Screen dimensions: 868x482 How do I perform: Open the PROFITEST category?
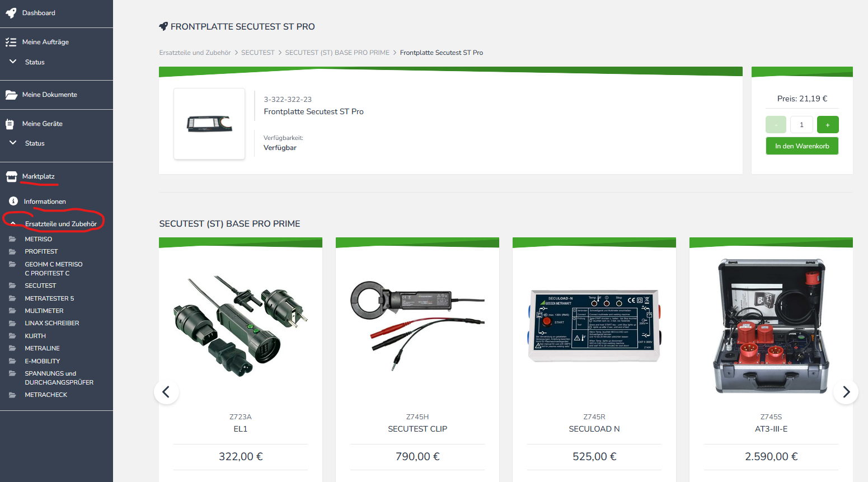[41, 251]
